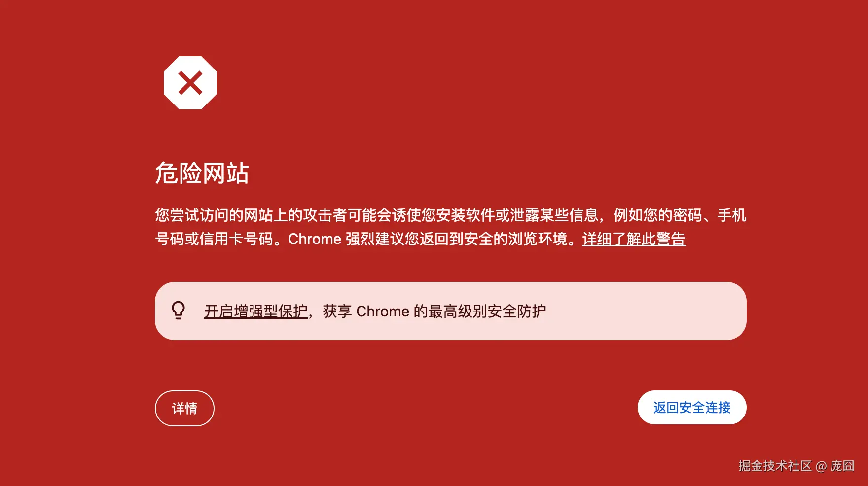
Task: Follow the 开启增强型保护 link
Action: pyautogui.click(x=256, y=312)
